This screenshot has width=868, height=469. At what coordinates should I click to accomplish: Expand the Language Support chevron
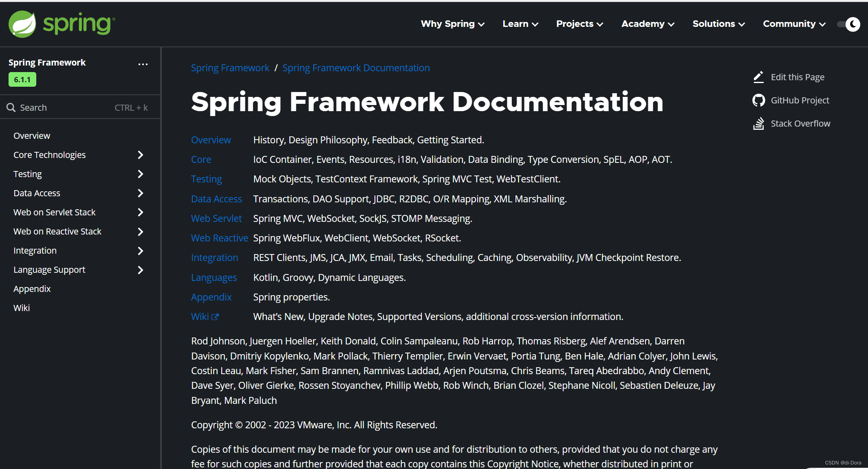coord(141,270)
